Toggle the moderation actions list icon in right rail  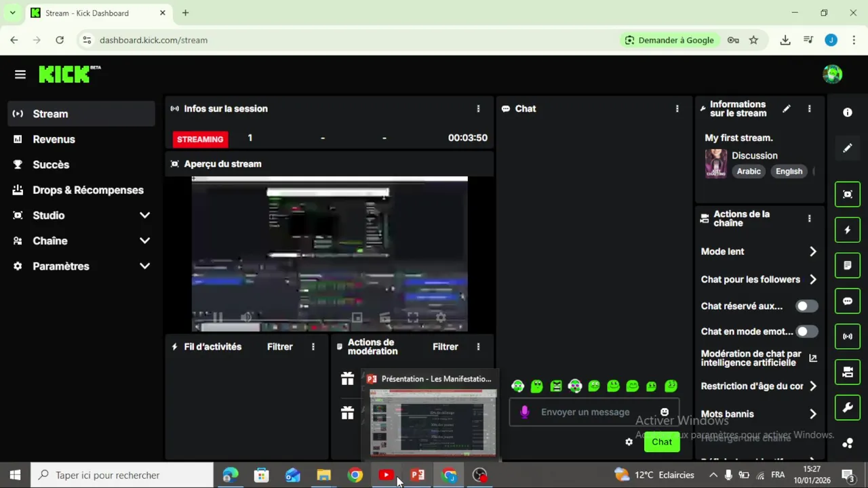(x=847, y=266)
